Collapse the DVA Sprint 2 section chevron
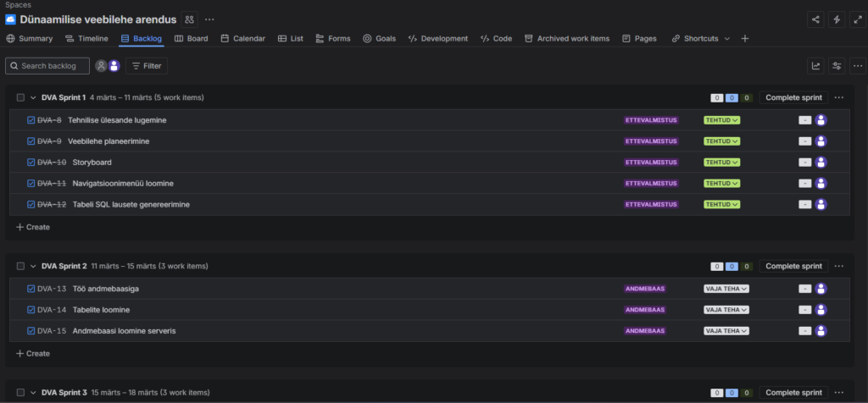The image size is (868, 403). tap(33, 266)
